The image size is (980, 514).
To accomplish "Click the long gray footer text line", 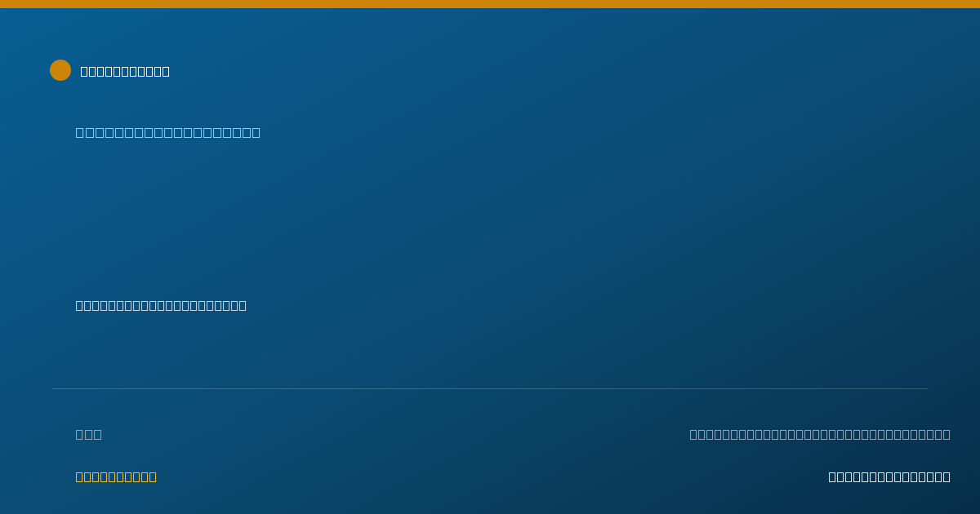I will pos(820,434).
